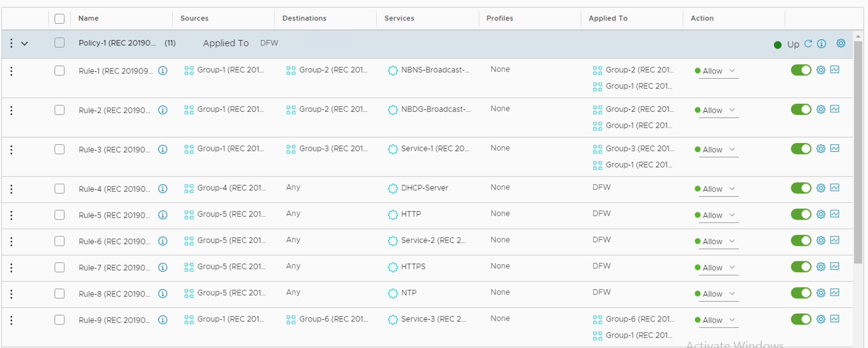
Task: Click the Policy-1 refresh status icon
Action: 808,44
